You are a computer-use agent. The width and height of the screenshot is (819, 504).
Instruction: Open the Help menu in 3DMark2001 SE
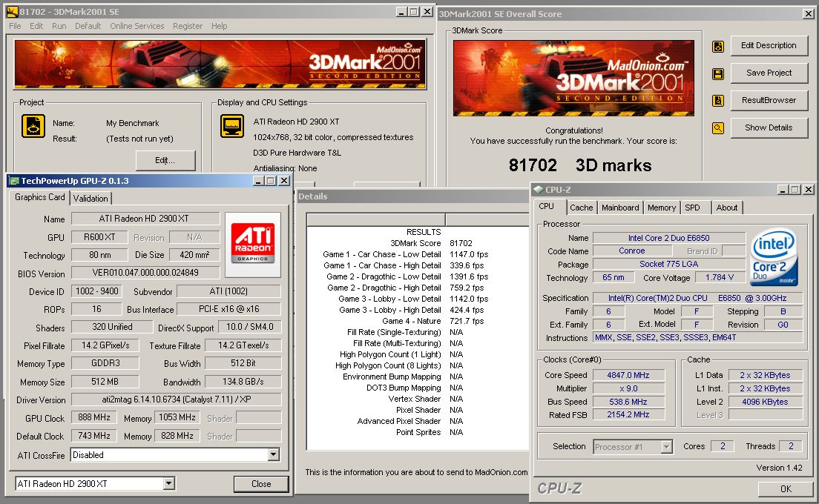point(220,25)
